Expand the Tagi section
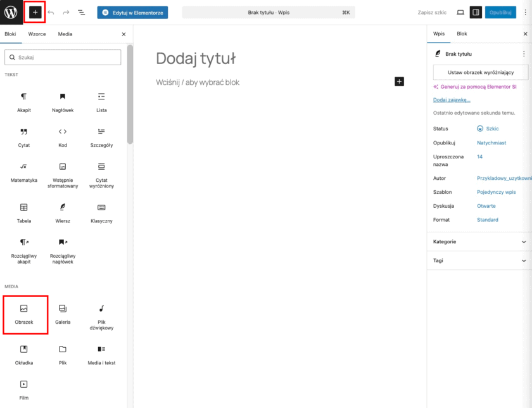 (x=478, y=260)
